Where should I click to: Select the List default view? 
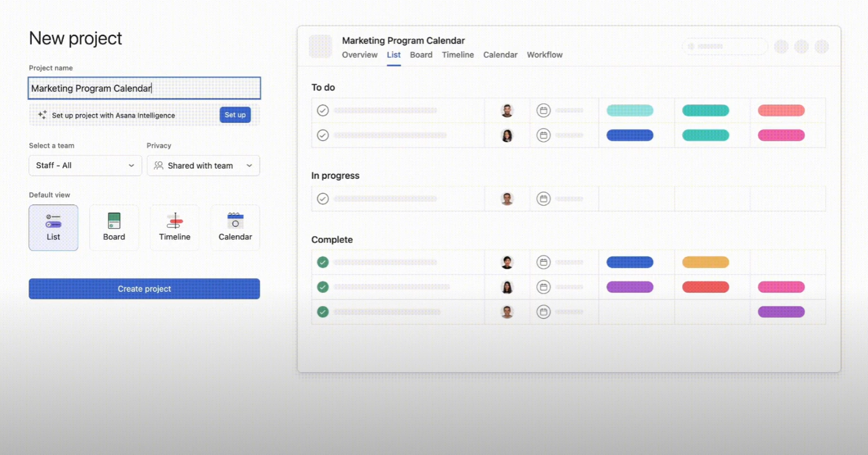click(x=53, y=227)
